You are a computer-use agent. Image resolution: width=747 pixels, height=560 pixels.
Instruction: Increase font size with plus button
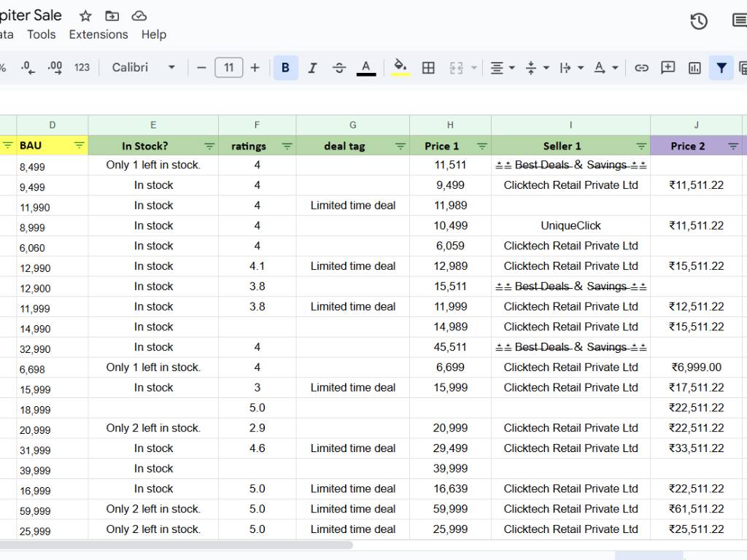[x=255, y=68]
